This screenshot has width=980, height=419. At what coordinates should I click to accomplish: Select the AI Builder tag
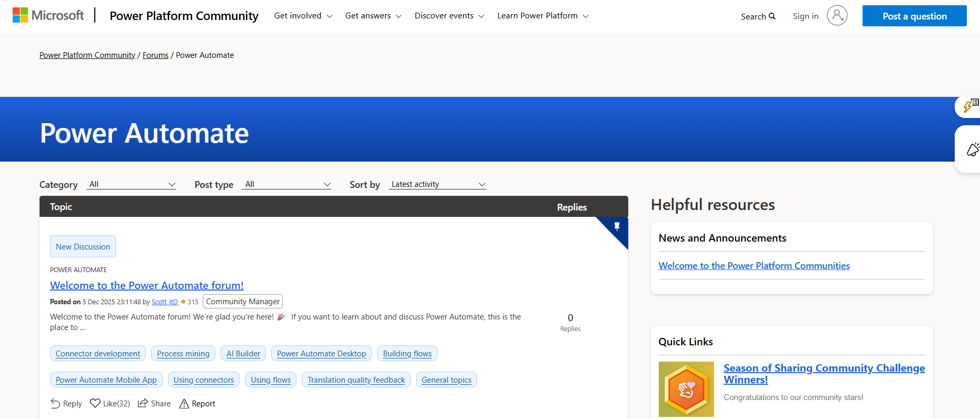(243, 353)
